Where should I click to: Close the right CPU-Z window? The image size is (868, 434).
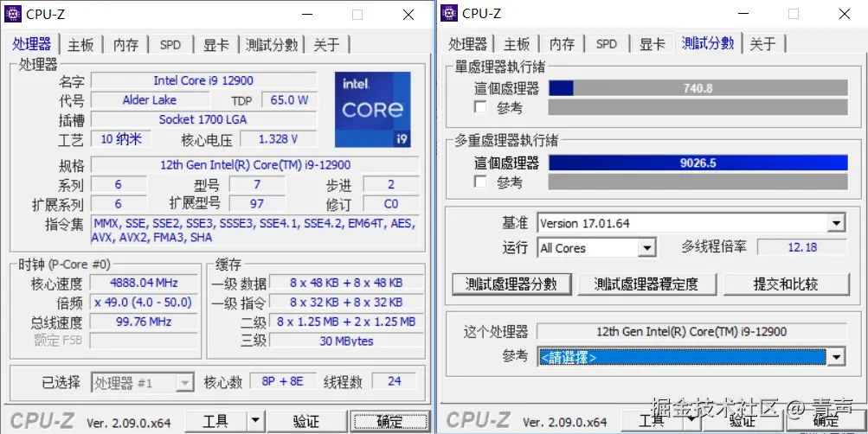(x=844, y=15)
